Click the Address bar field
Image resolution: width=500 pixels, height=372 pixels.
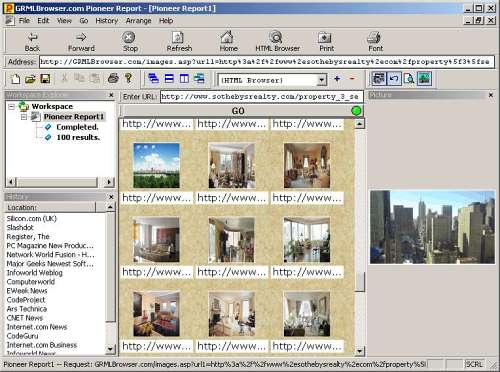(266, 62)
